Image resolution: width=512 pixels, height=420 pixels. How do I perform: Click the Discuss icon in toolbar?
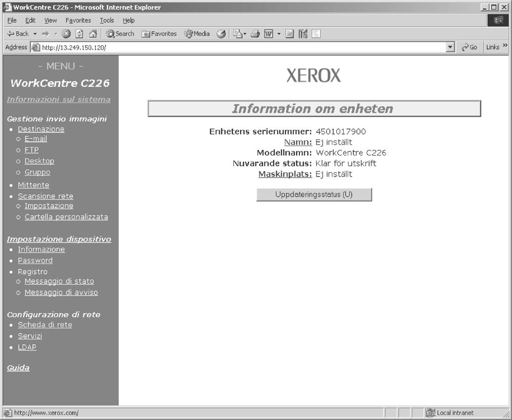pyautogui.click(x=289, y=34)
